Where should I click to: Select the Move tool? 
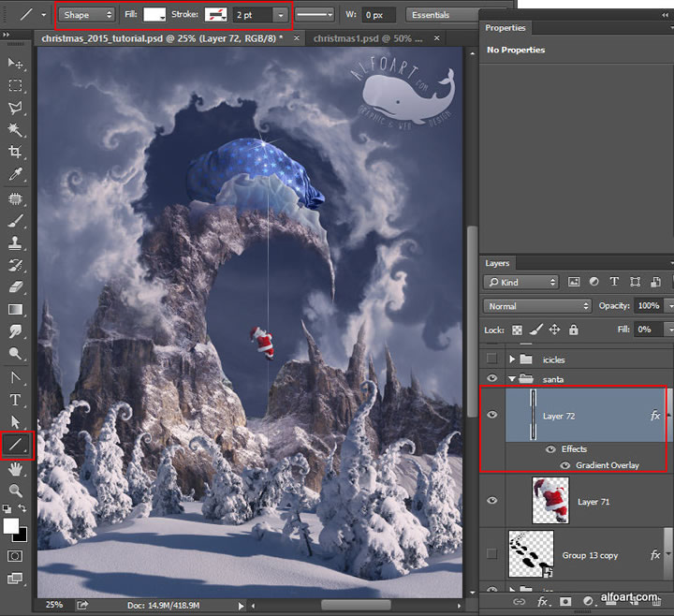tap(15, 64)
